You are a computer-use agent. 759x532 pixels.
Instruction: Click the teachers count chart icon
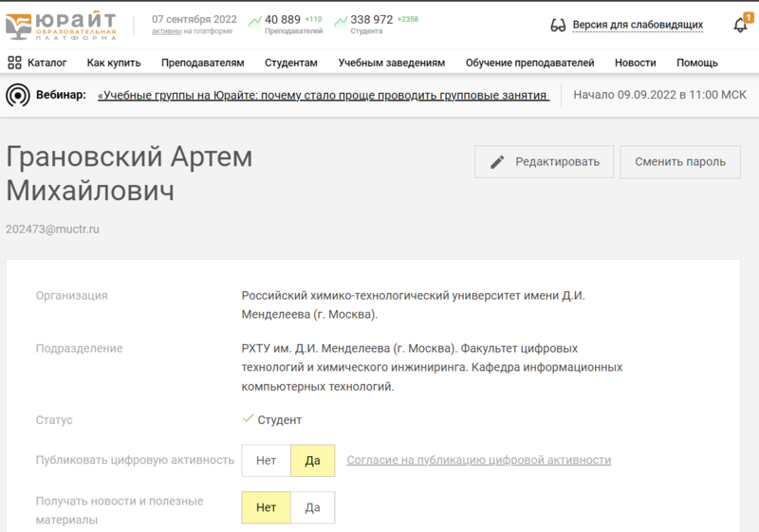coord(255,21)
